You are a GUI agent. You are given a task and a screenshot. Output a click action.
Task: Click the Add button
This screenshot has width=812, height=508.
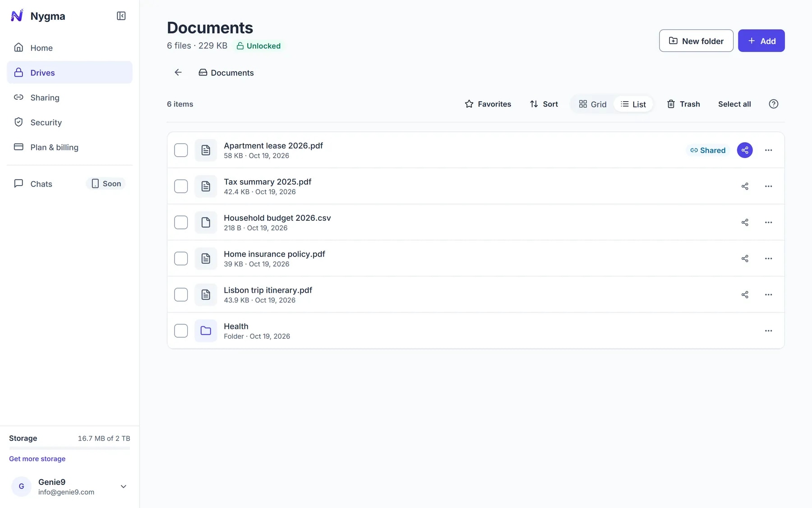tap(761, 41)
